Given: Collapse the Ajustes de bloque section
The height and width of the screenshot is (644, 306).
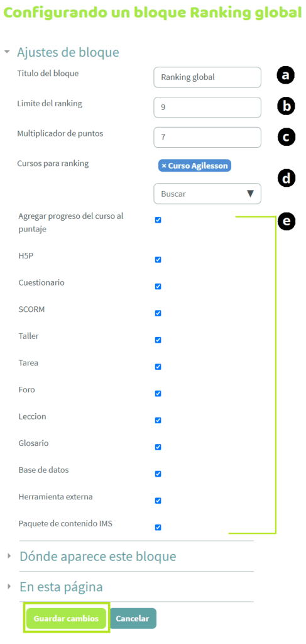Looking at the screenshot, I should coord(6,52).
